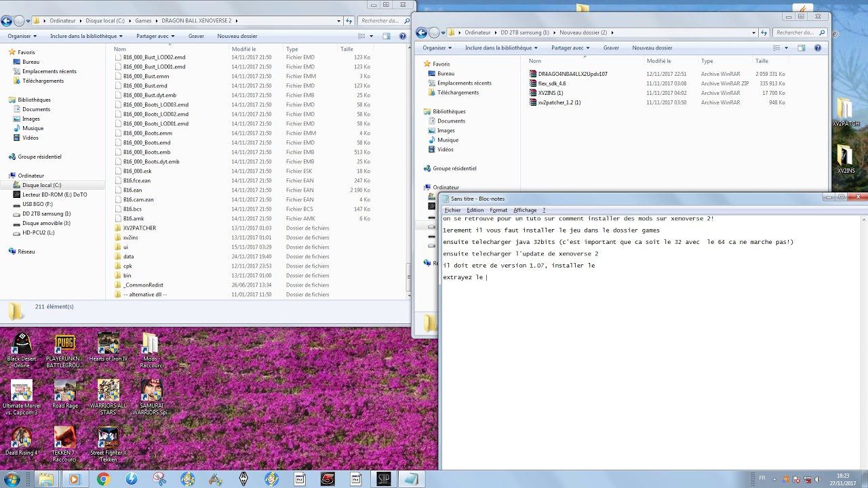This screenshot has width=868, height=488.
Task: Select the Street Fighter X Tekken icon
Action: click(108, 445)
